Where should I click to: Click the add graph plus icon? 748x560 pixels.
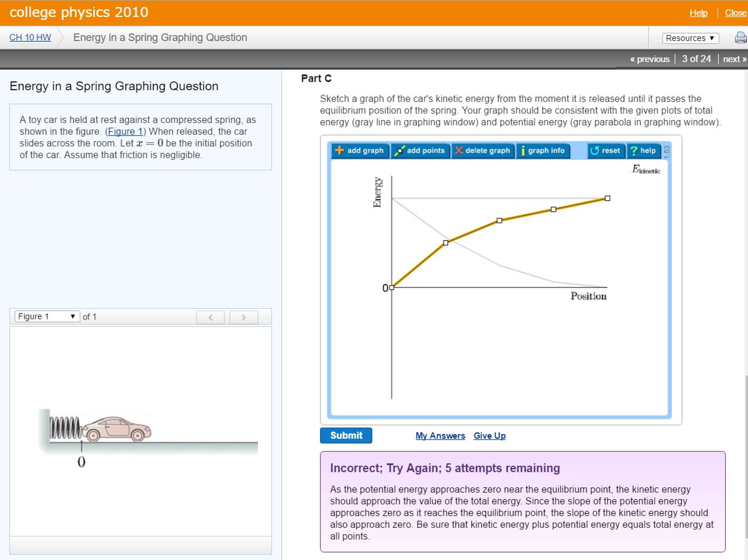point(340,150)
